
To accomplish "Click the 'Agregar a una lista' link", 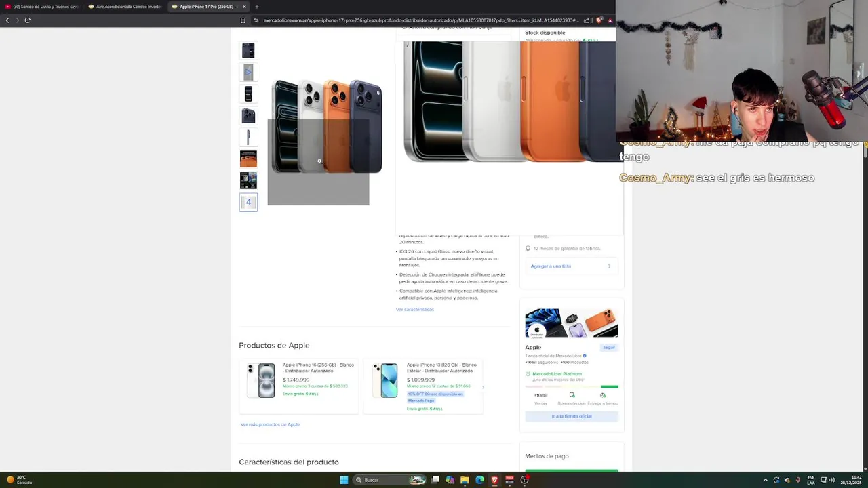I will tap(551, 266).
